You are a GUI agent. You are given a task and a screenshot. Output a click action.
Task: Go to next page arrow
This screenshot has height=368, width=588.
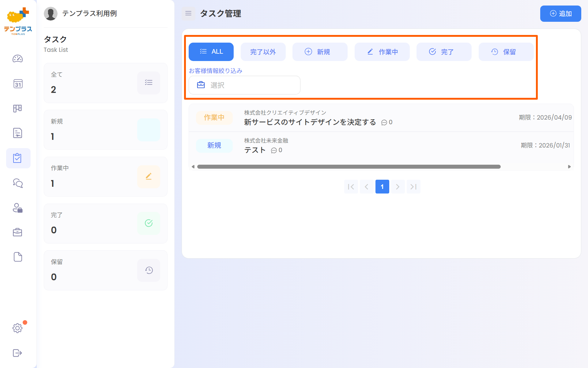(x=398, y=186)
